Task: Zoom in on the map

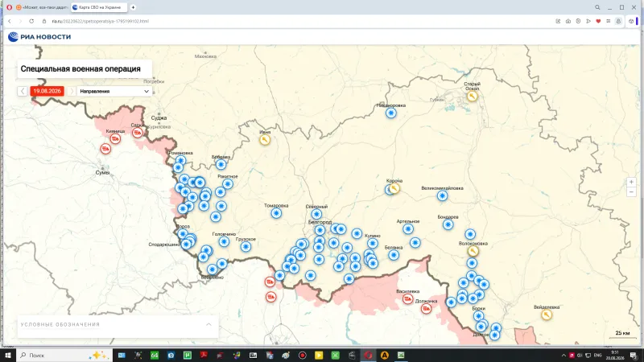Action: pyautogui.click(x=631, y=183)
